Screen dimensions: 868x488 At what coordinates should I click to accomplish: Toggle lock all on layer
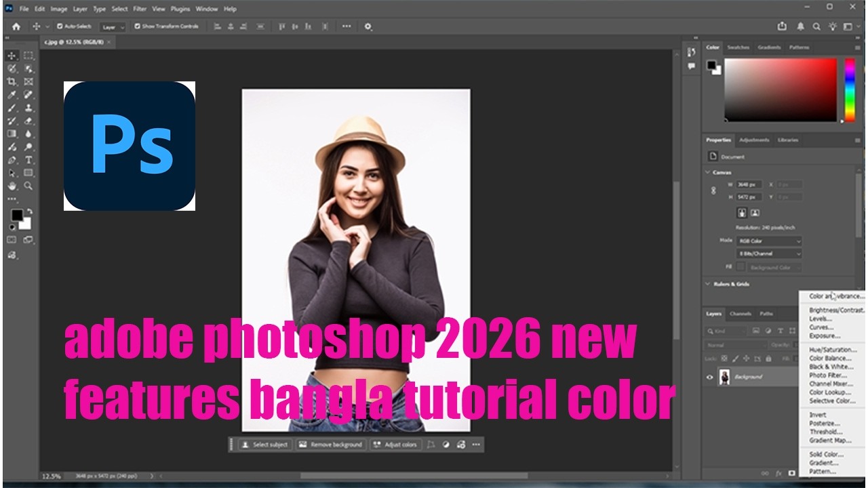768,359
